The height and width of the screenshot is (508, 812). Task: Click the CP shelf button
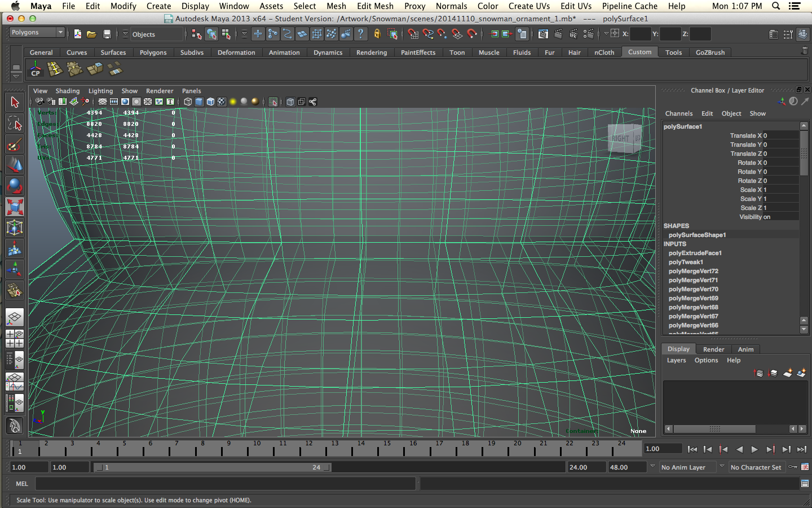point(36,69)
